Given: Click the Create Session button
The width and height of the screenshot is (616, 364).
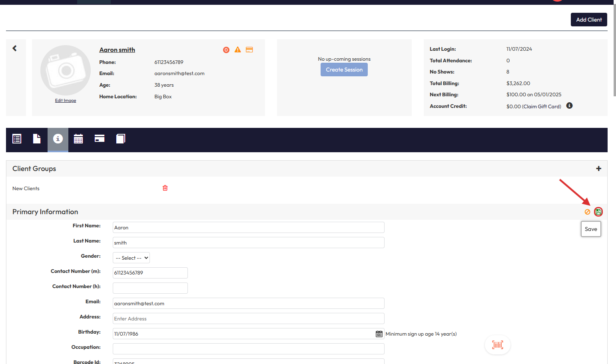Looking at the screenshot, I should point(344,70).
